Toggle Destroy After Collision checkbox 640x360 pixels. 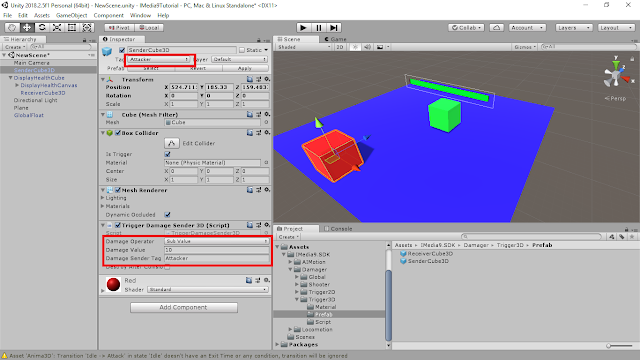point(167,267)
